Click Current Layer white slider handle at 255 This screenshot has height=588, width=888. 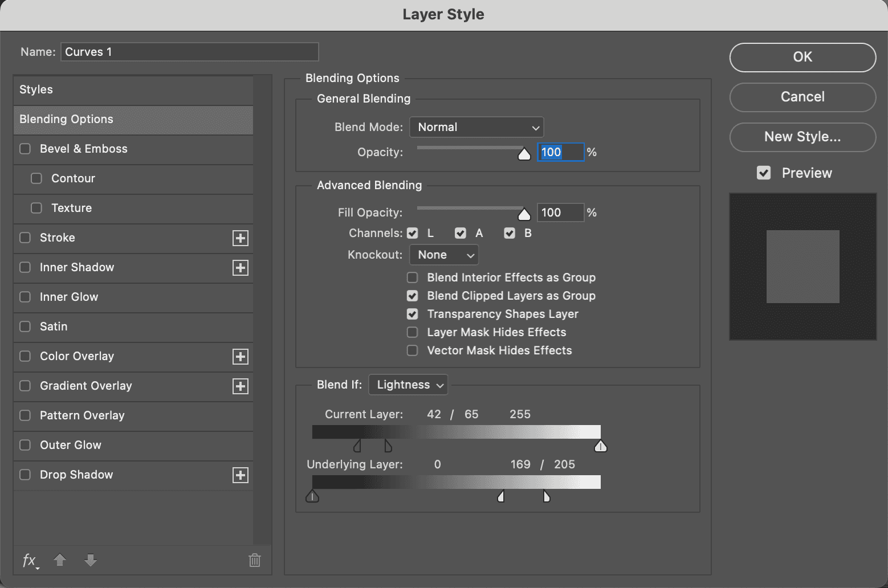pos(601,446)
